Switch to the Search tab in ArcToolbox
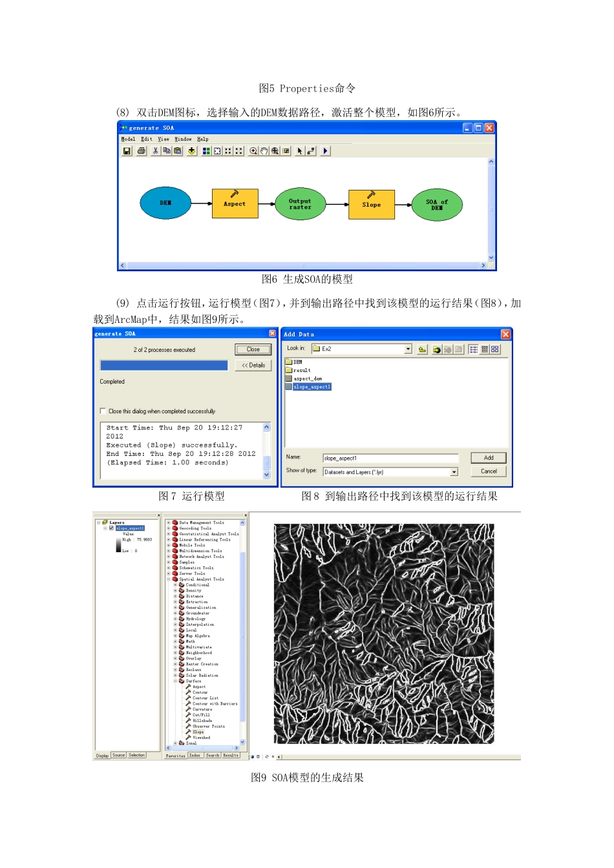Screen dimensions: 614x868 (213, 755)
